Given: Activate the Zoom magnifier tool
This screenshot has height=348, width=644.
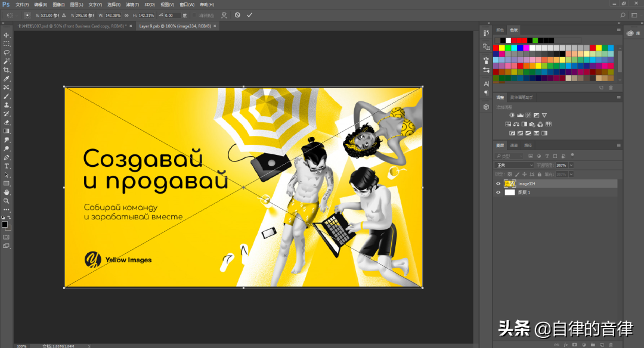Looking at the screenshot, I should tap(7, 201).
